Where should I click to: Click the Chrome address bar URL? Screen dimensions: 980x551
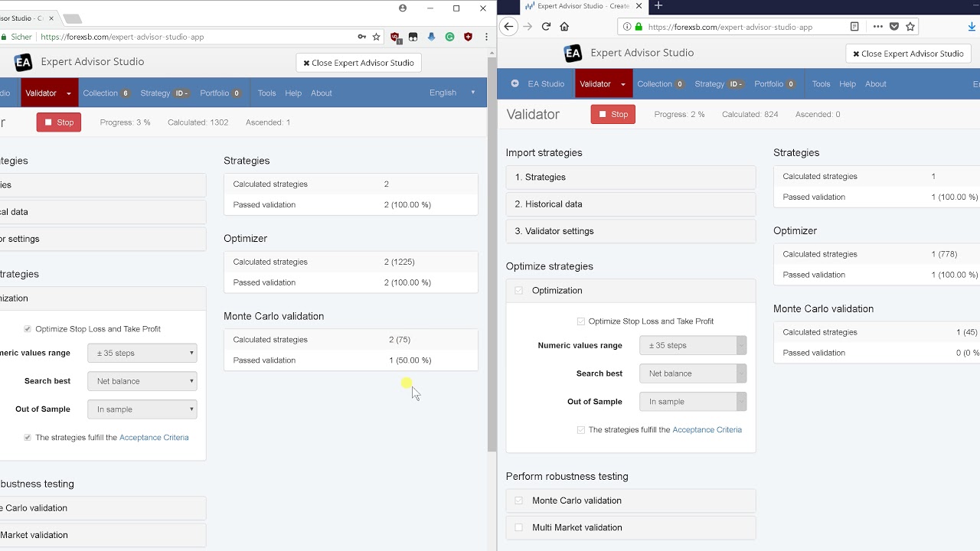click(122, 37)
